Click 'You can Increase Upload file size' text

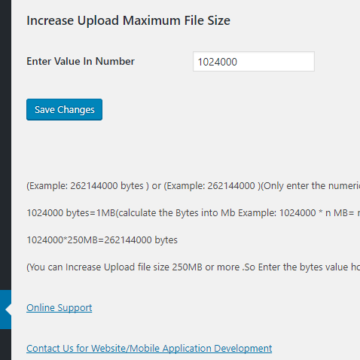coord(99,267)
